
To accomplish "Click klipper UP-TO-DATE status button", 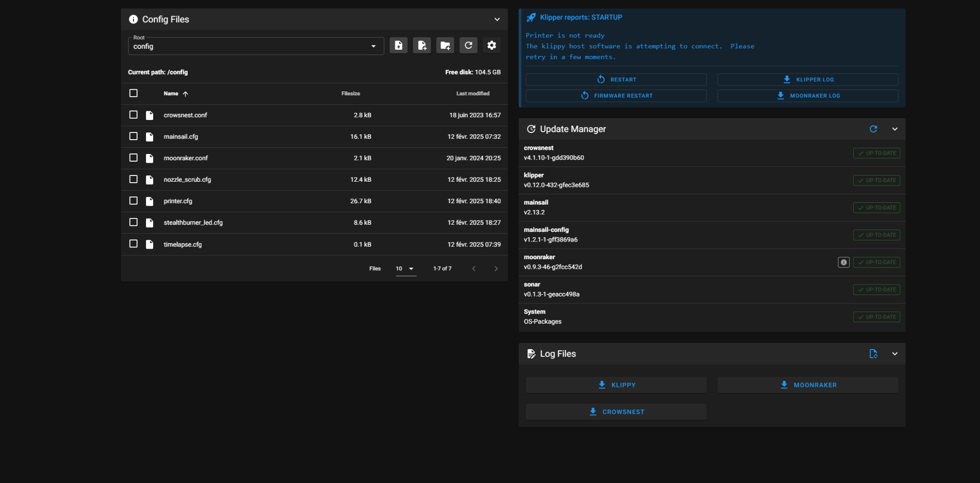I will pyautogui.click(x=877, y=180).
